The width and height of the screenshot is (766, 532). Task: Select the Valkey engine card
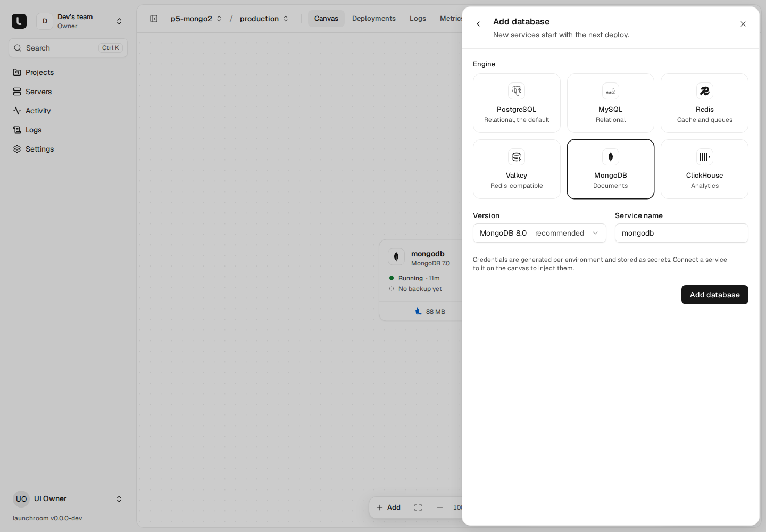[x=517, y=169]
